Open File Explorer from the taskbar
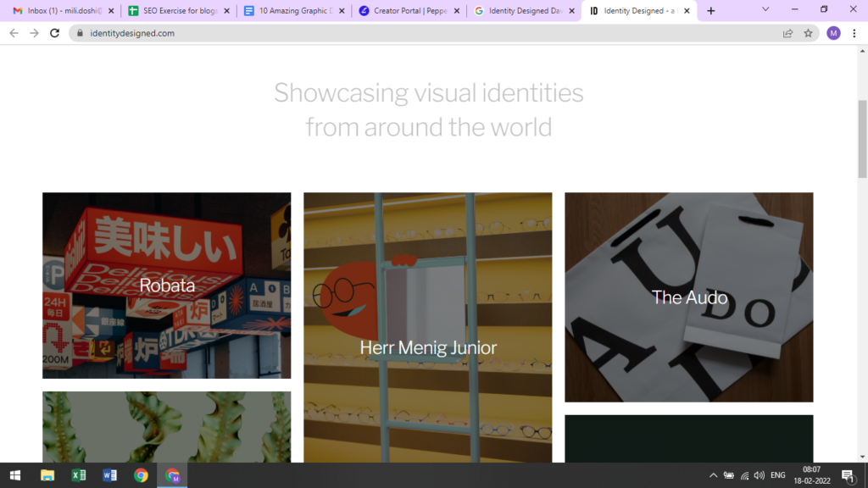Screen dimensions: 868x488 tap(47, 475)
